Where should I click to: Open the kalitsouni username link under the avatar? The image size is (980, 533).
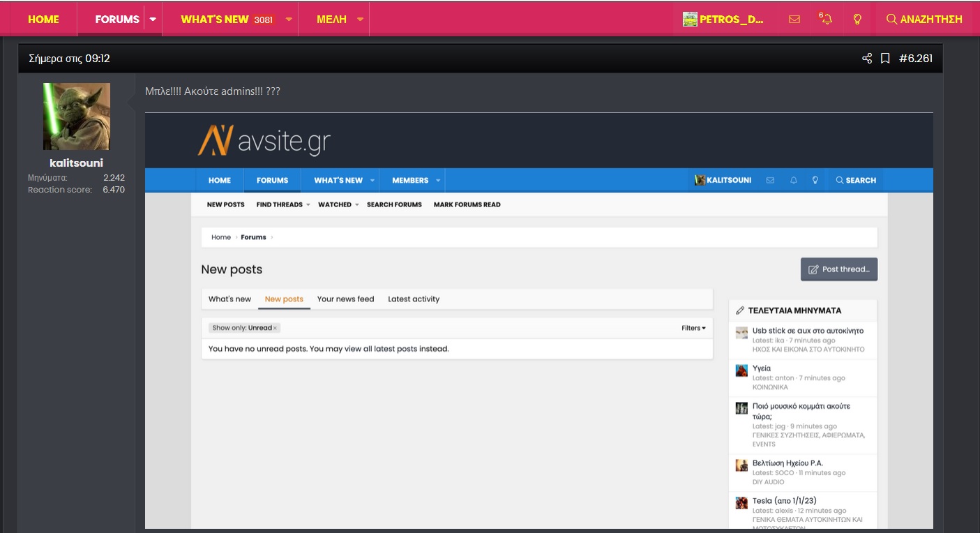[x=77, y=163]
